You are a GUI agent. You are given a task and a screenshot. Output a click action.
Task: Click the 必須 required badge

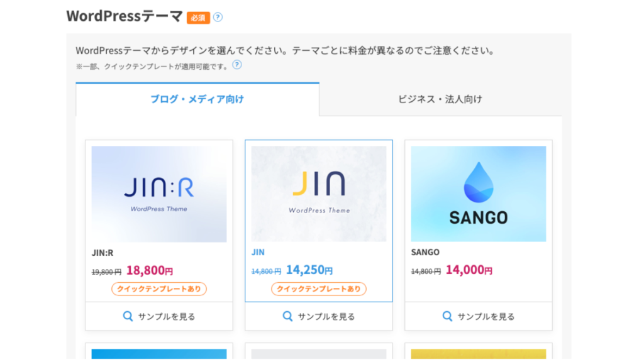[x=198, y=18]
